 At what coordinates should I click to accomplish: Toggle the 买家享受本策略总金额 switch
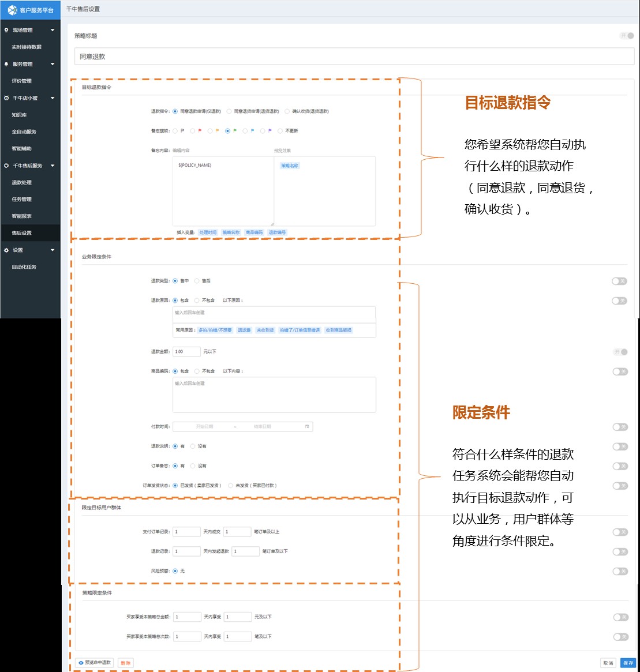click(x=621, y=617)
